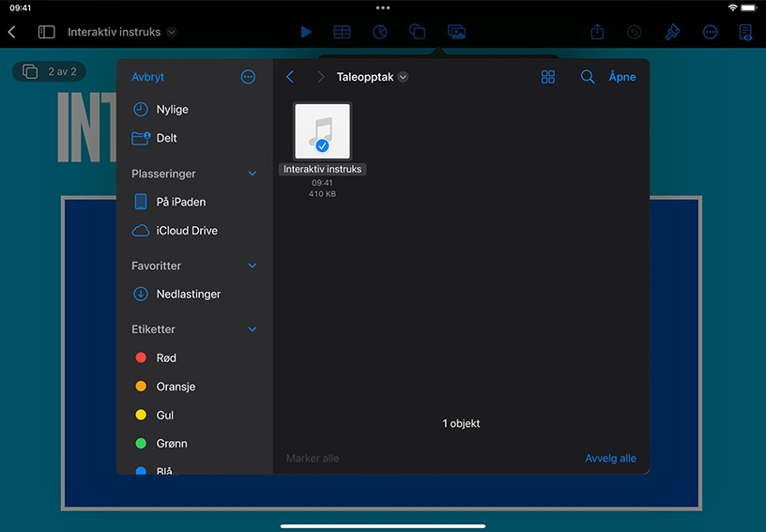The image size is (766, 532).
Task: Click the 410 KB file size text
Action: coord(322,194)
